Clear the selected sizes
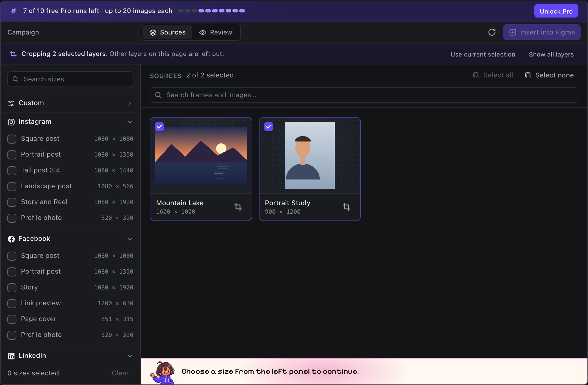588x385 pixels. click(120, 373)
